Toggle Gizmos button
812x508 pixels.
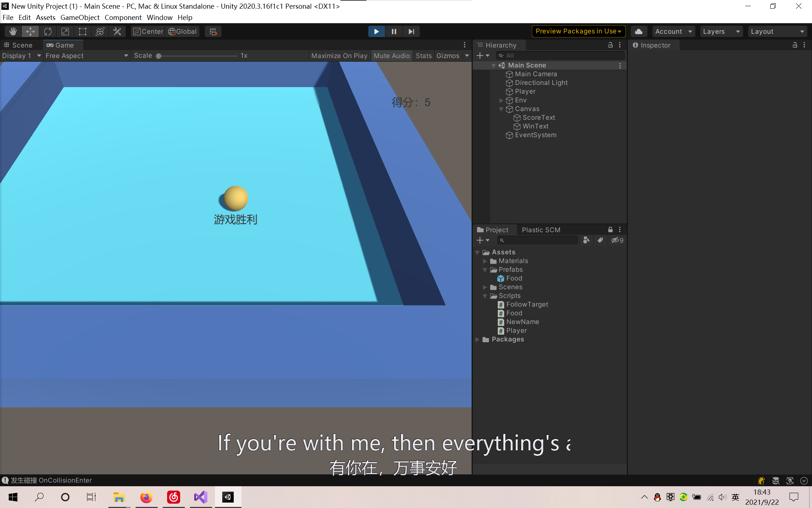[448, 56]
